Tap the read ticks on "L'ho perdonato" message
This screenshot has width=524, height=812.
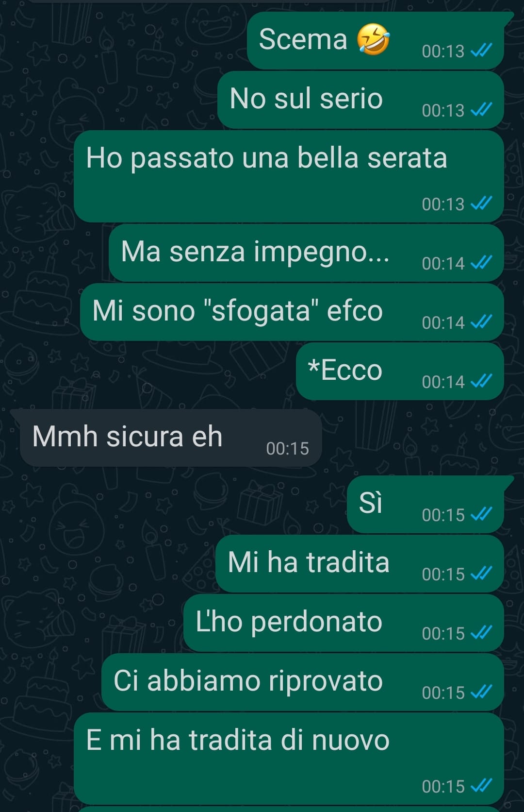(481, 633)
